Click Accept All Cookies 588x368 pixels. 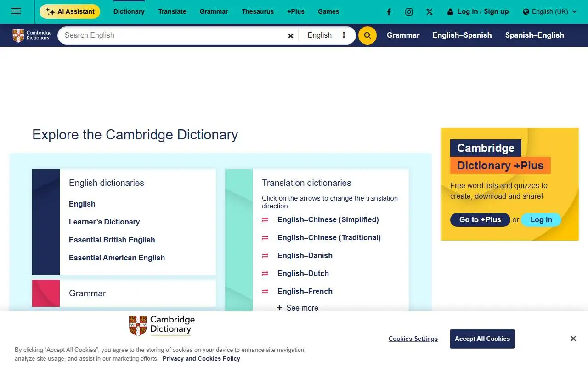tap(482, 339)
